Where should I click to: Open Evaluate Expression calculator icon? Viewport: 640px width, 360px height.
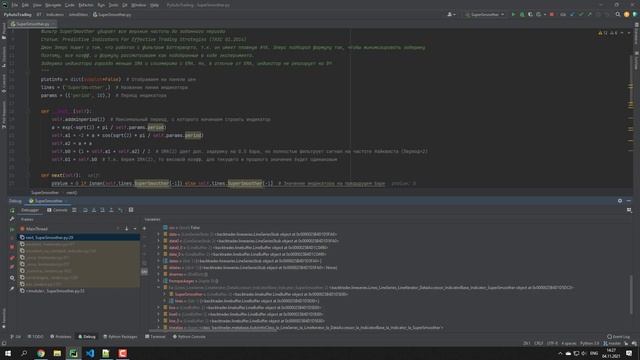[131, 210]
